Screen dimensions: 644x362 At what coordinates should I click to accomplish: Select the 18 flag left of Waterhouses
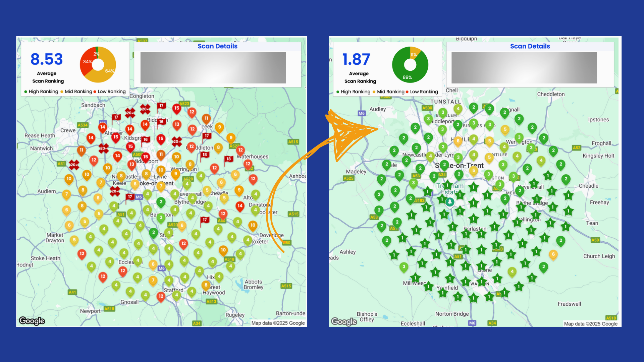click(x=228, y=159)
